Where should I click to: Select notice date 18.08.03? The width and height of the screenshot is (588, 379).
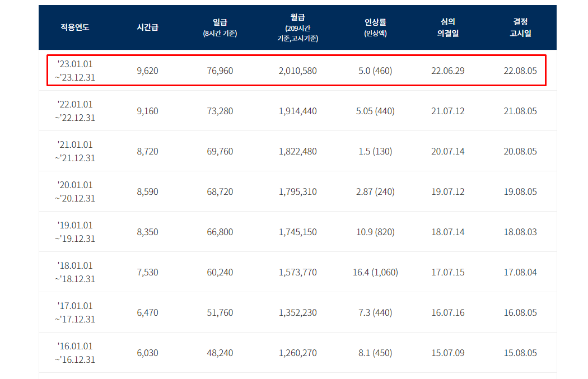(x=520, y=232)
